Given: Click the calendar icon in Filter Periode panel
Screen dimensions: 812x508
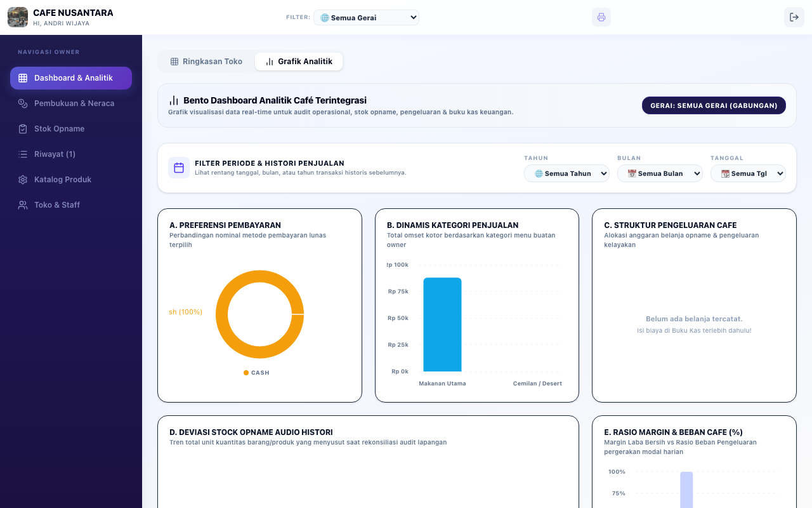Looking at the screenshot, I should (179, 168).
